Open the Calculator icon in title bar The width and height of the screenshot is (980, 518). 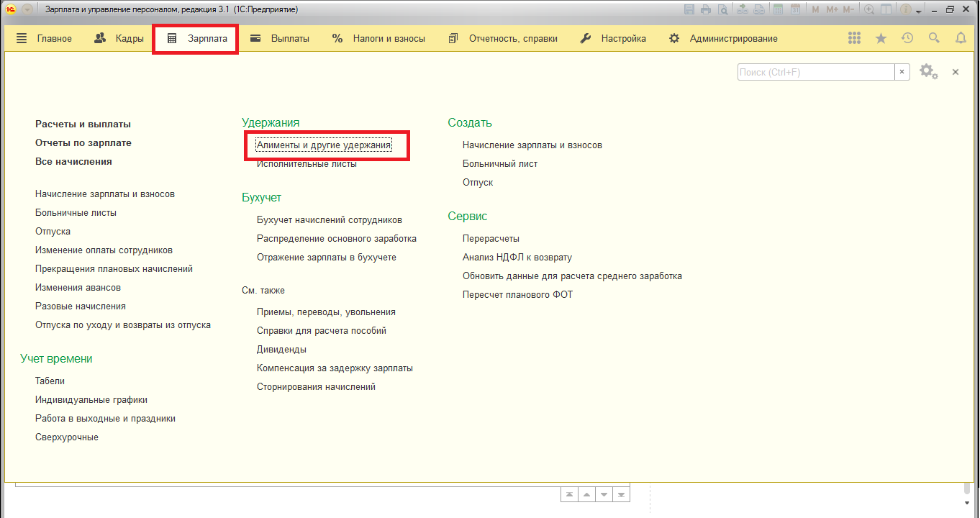click(x=778, y=9)
